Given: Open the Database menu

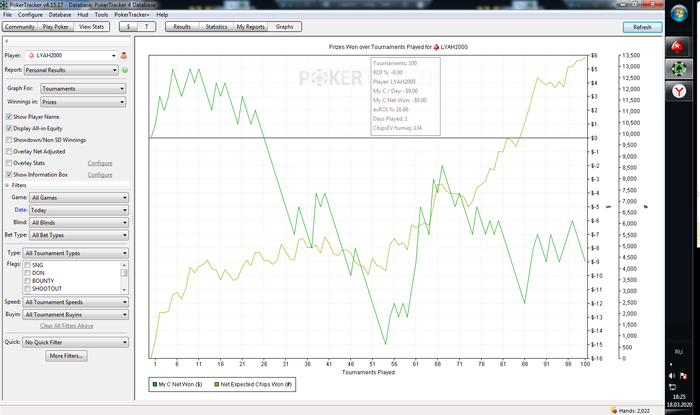Looking at the screenshot, I should point(60,15).
